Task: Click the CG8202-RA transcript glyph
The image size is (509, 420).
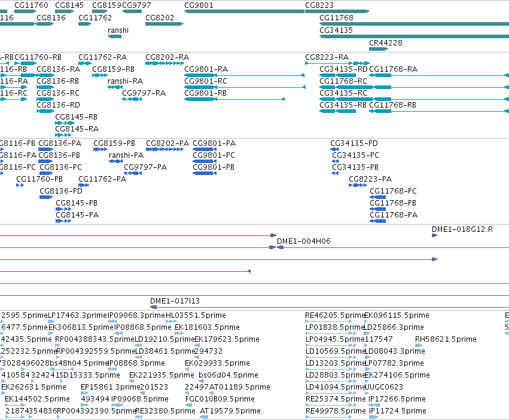Action: click(x=164, y=63)
